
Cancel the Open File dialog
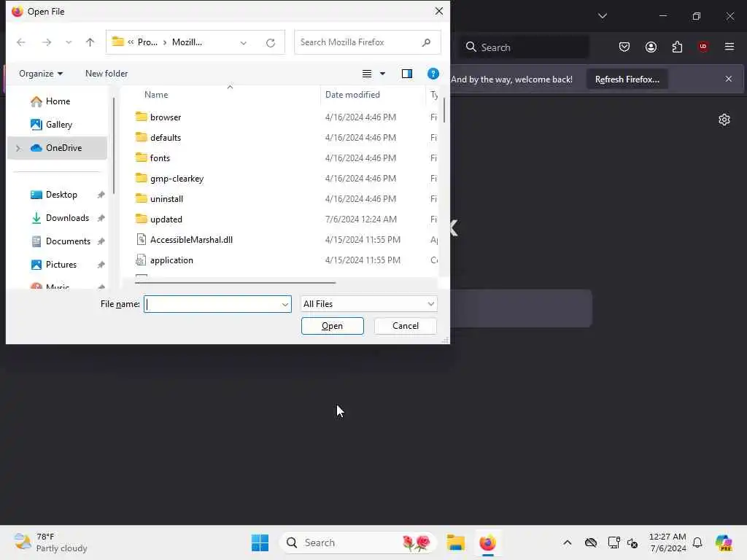click(406, 326)
